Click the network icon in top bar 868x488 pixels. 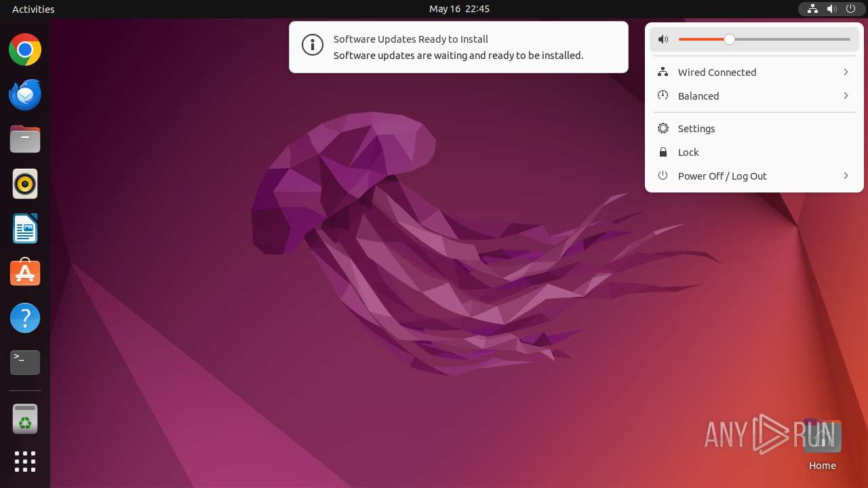coord(812,9)
